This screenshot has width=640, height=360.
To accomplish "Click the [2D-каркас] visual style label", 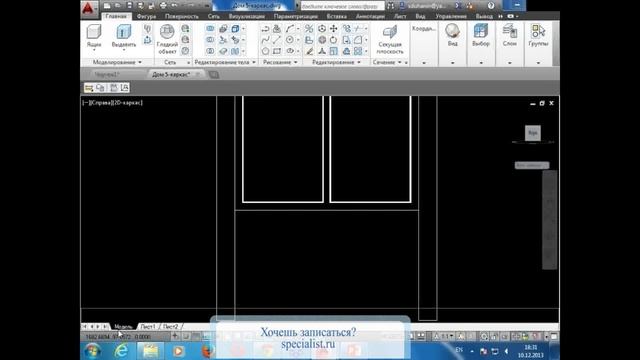I will coord(127,103).
